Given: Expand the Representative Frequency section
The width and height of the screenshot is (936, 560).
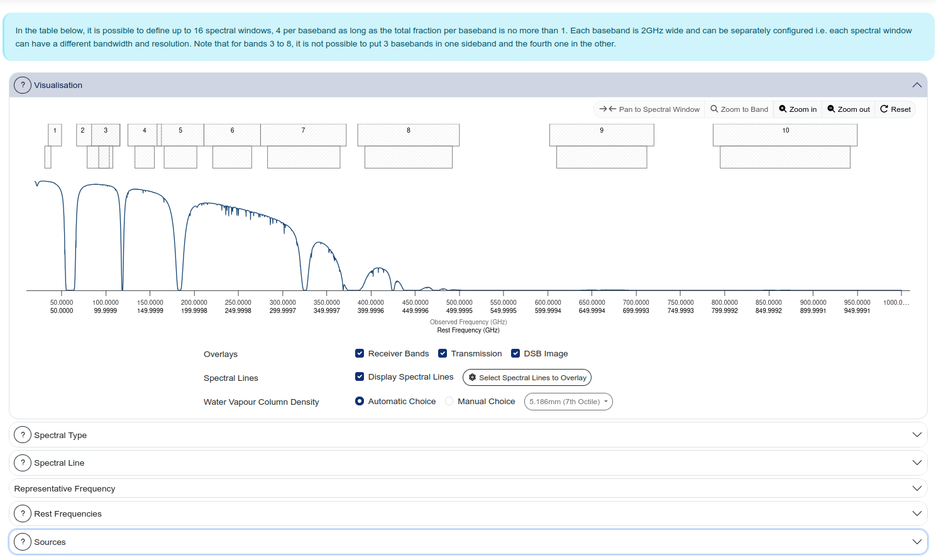Looking at the screenshot, I should point(917,488).
